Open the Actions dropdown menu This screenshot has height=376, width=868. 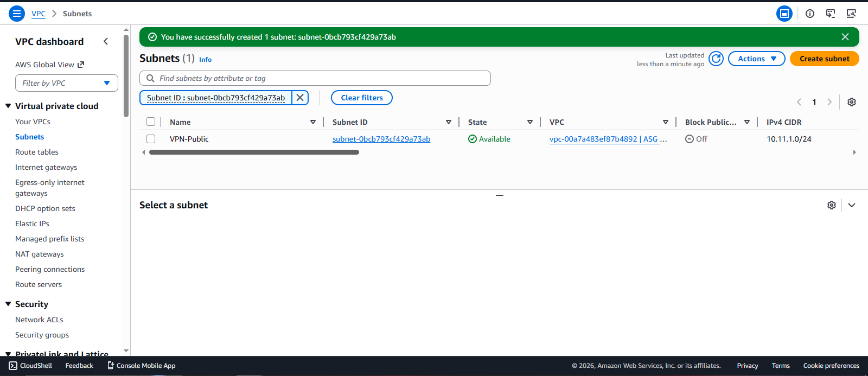757,59
